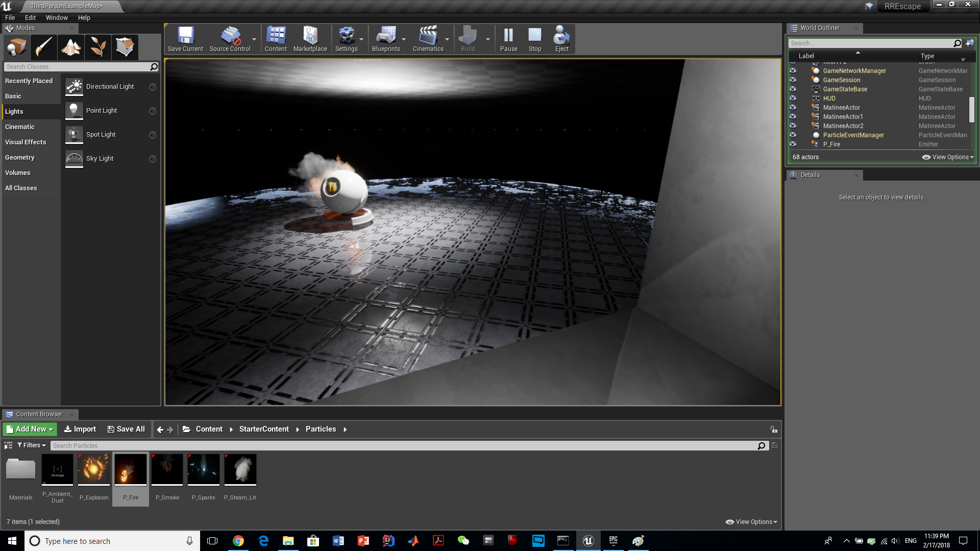Select the Landscape mode icon
The height and width of the screenshot is (551, 980).
pyautogui.click(x=71, y=47)
